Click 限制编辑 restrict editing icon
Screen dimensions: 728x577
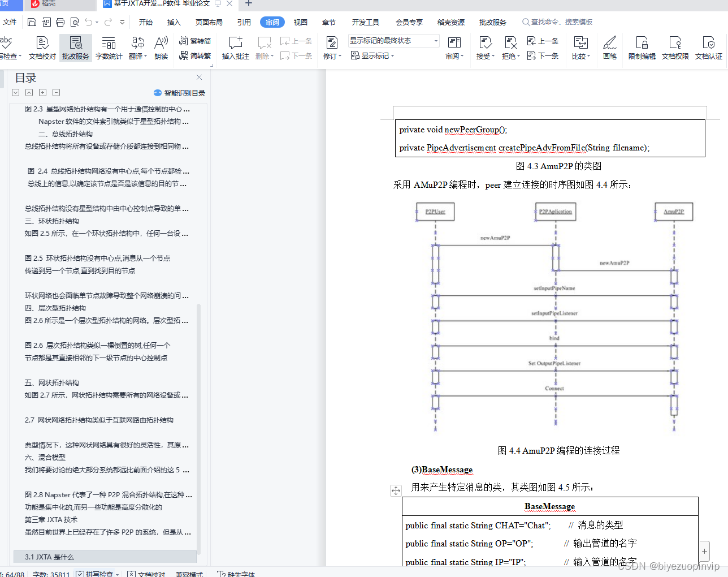coord(642,48)
